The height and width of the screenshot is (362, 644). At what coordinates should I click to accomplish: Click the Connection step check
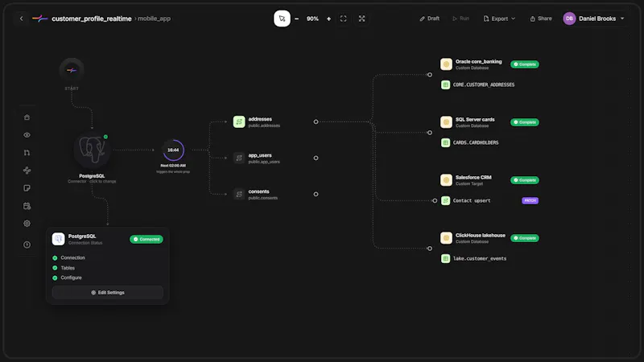pyautogui.click(x=55, y=258)
